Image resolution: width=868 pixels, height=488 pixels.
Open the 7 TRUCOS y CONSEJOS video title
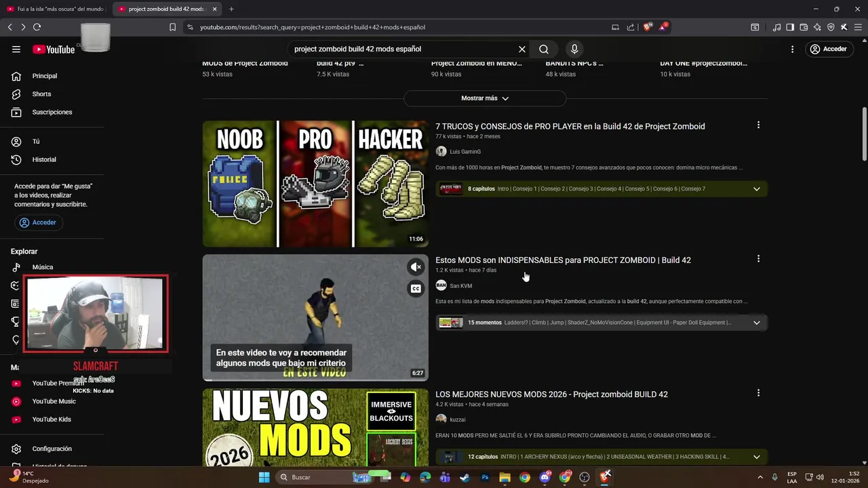(570, 126)
